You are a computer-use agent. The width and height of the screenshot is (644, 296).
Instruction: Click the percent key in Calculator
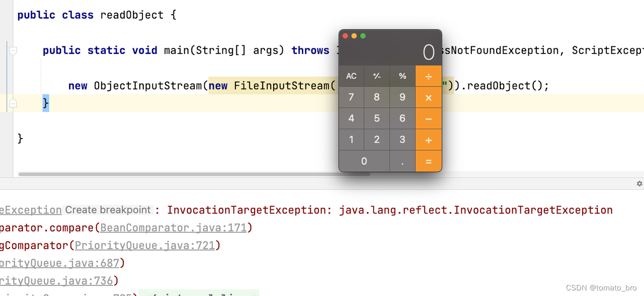pos(403,76)
